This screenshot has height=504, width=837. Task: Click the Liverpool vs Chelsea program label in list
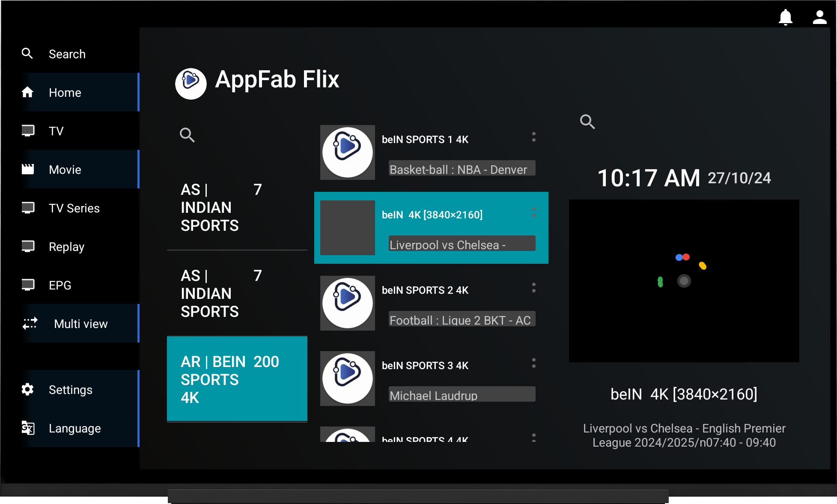[x=462, y=244]
